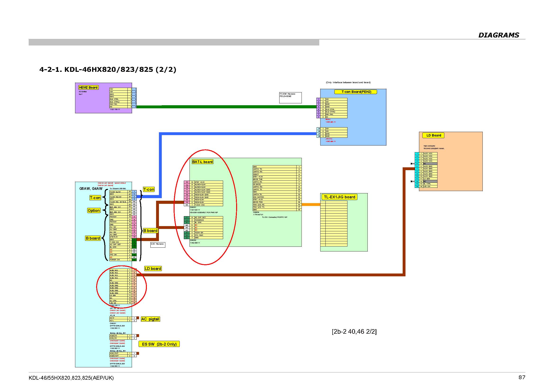Image resolution: width=554 pixels, height=392 pixels.
Task: Click the TL-EX1JIG board label
Action: [339, 197]
